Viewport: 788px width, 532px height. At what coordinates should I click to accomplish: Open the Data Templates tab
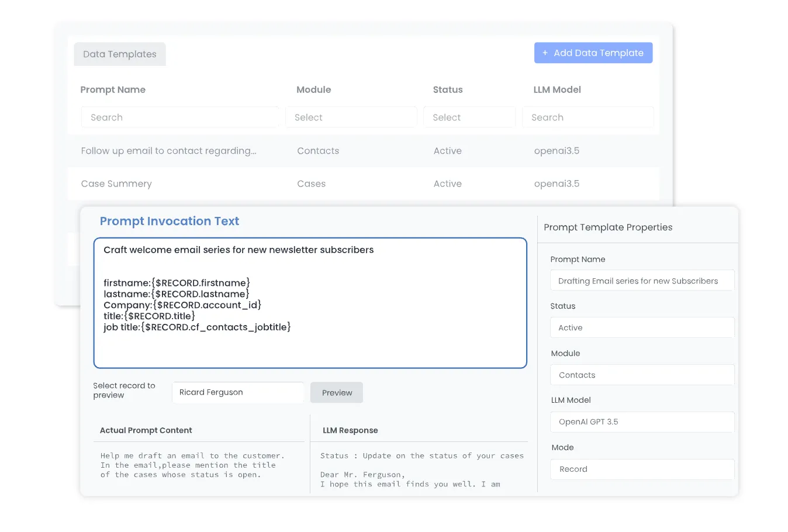(120, 54)
